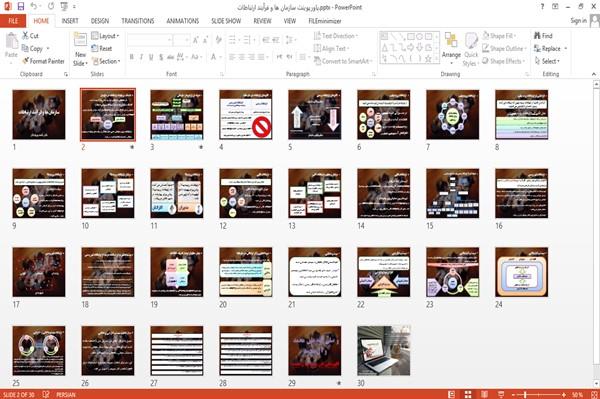Screen dimensions: 600x399
Task: Click the Reset slide button
Action: point(101,49)
